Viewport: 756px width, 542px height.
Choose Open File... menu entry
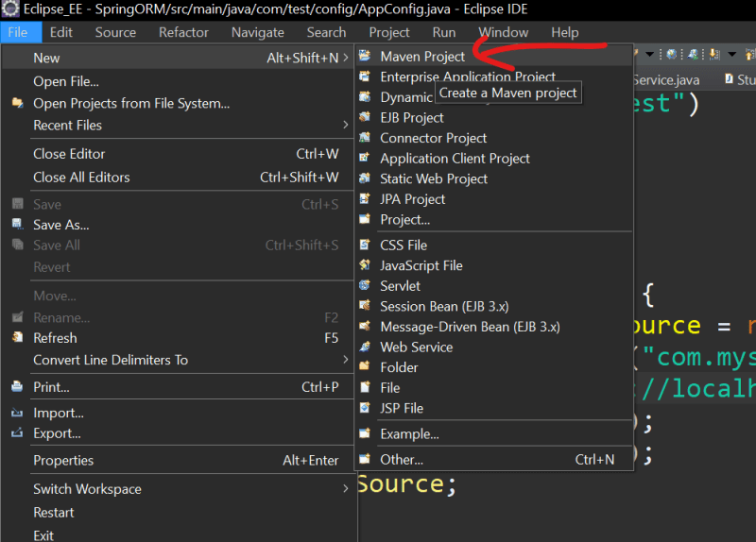(178, 81)
